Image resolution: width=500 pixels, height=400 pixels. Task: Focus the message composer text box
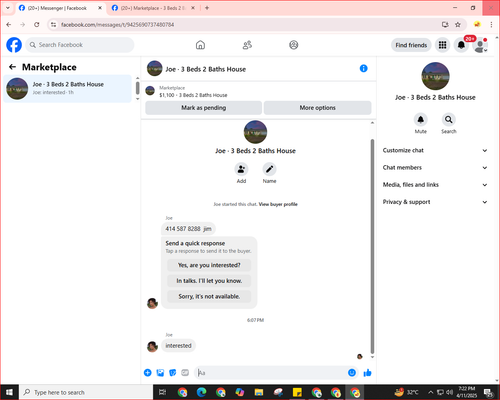click(x=272, y=373)
